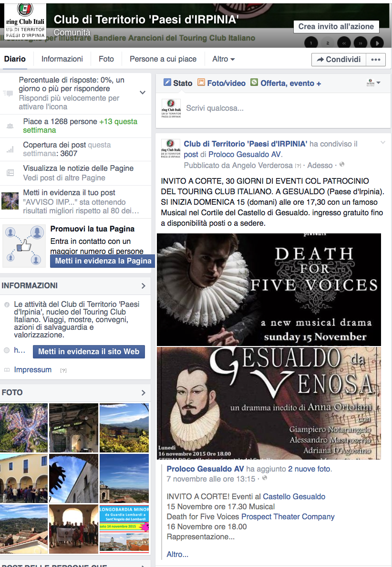Go to cover slide number 1
The width and height of the screenshot is (392, 567).
pos(311,43)
